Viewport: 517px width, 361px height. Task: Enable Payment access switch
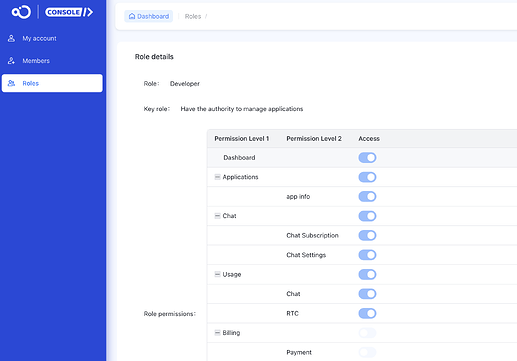pos(367,352)
